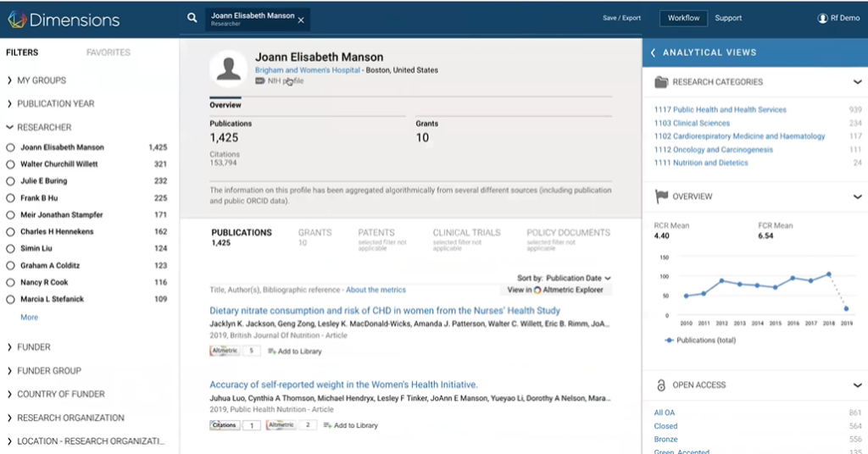Click the Rf Demo user avatar icon
The height and width of the screenshot is (454, 868).
tap(822, 19)
